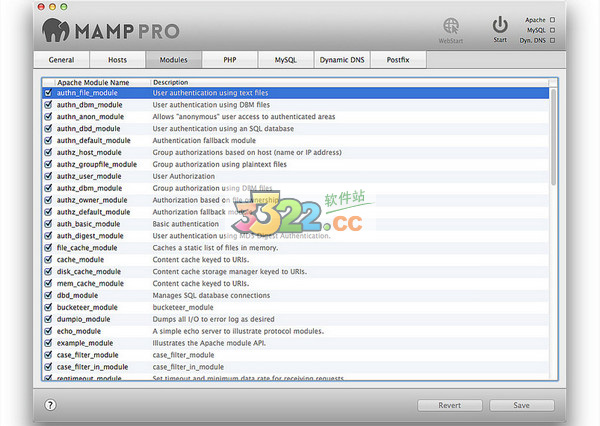Toggle case_filter_in_module checkbox
The height and width of the screenshot is (426, 600).
point(48,367)
